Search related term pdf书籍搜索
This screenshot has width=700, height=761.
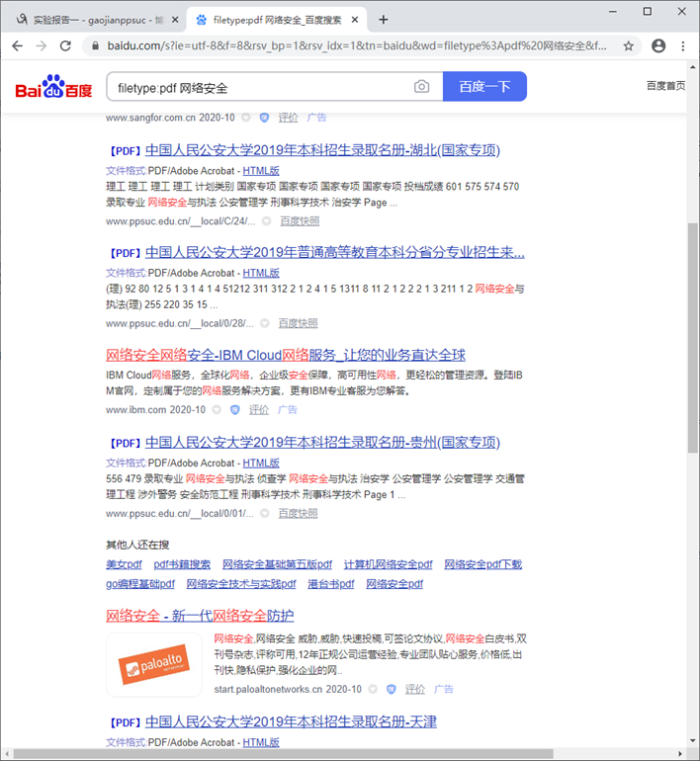(x=182, y=564)
